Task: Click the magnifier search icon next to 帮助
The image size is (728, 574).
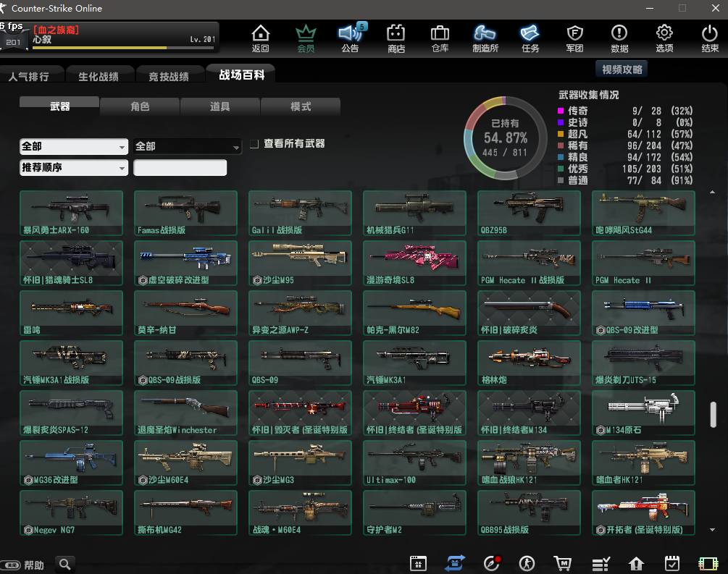Action: point(65,565)
